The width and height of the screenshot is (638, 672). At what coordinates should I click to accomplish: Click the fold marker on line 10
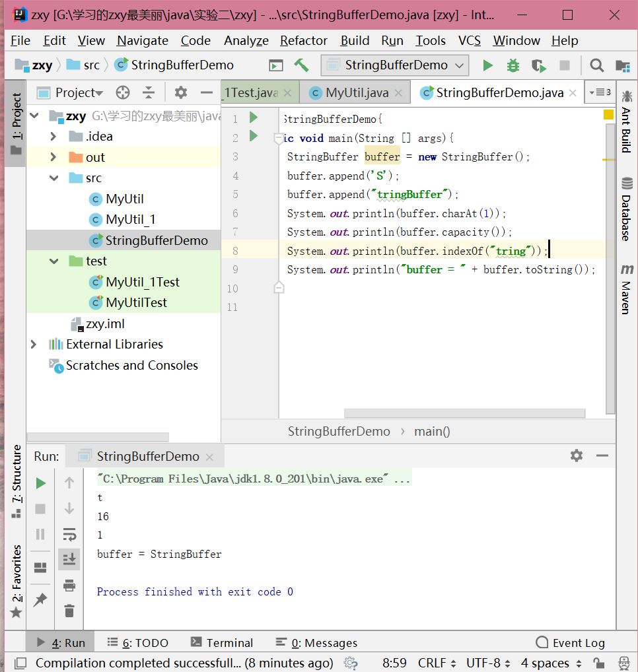tap(279, 288)
